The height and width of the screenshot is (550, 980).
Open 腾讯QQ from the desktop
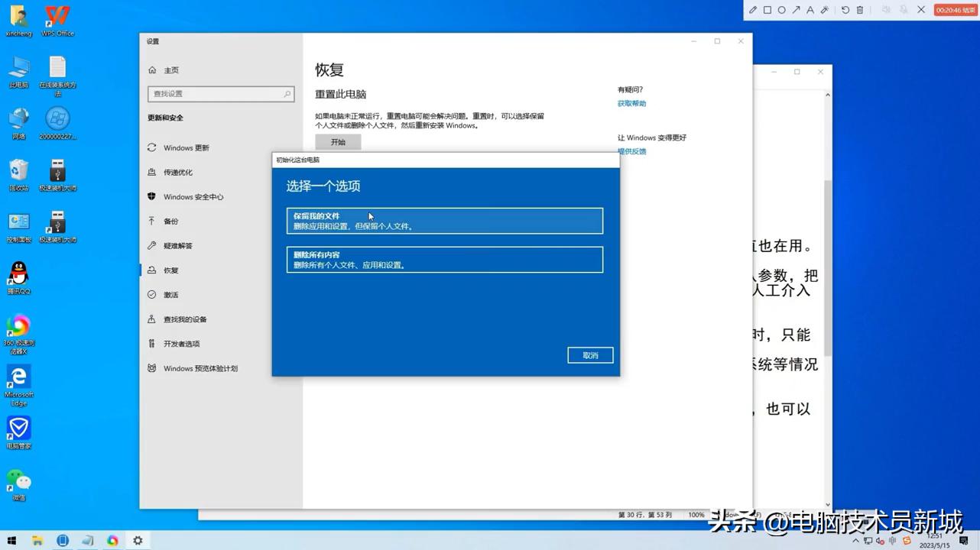pos(18,275)
